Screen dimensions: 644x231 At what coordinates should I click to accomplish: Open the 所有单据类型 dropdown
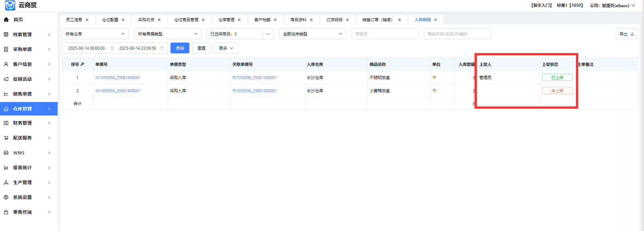click(x=167, y=34)
